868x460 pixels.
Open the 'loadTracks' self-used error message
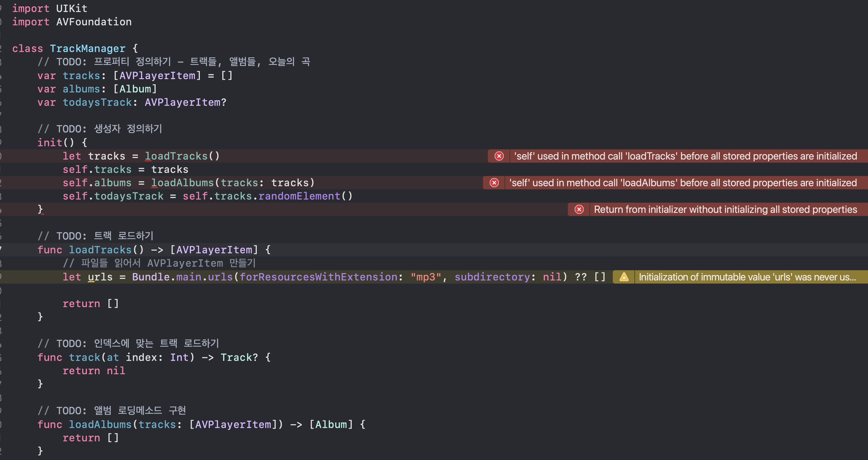point(685,156)
